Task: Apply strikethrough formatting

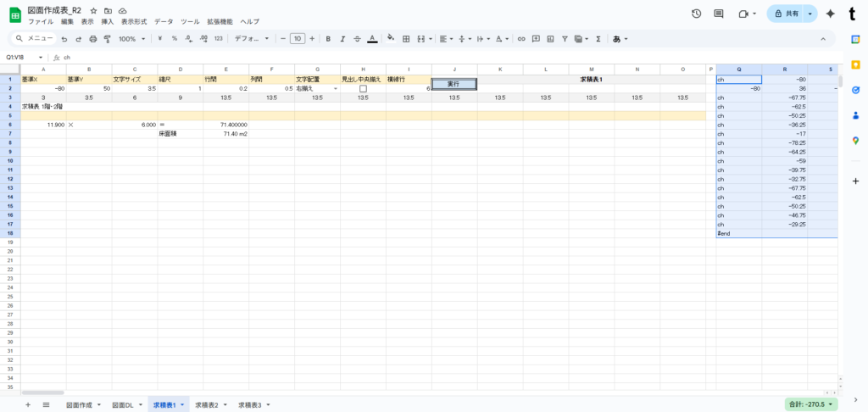Action: pyautogui.click(x=357, y=39)
